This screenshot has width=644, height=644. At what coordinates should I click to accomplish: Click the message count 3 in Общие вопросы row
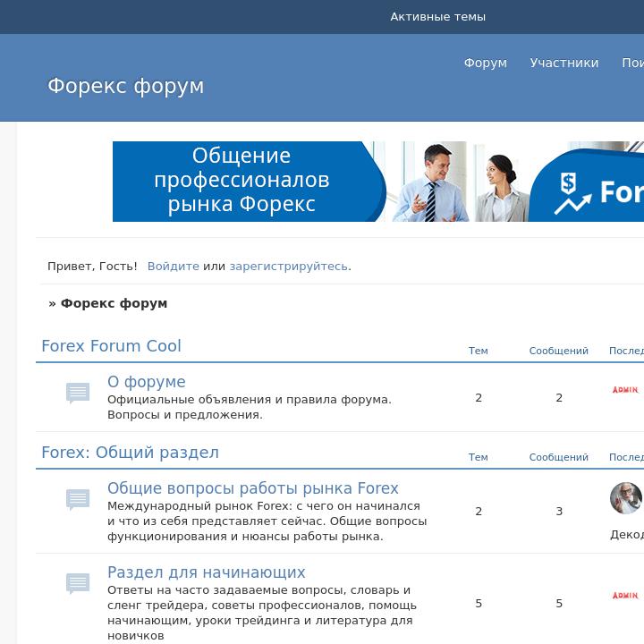559,512
